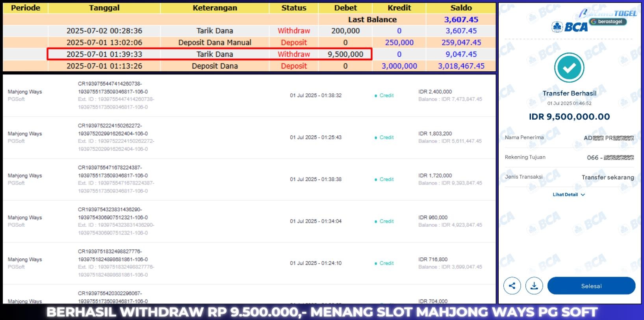
Task: Click the berastogel Google badge
Action: 608,22
